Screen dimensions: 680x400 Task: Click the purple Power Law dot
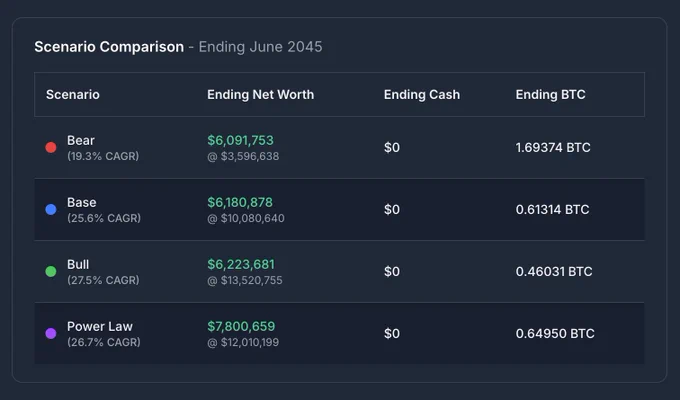coord(51,334)
